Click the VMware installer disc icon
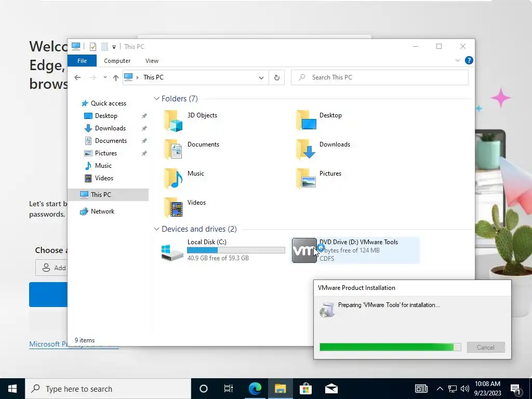Screen dimensions: 532x399 pos(327,310)
